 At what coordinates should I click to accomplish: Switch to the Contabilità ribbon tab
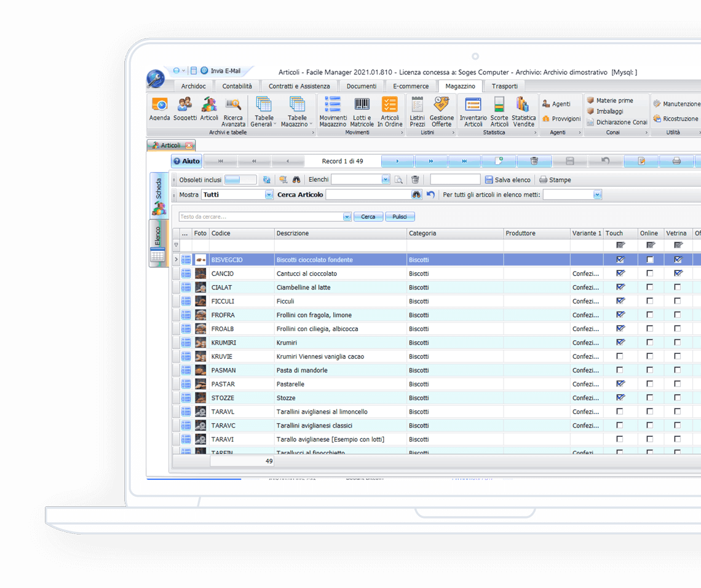coord(237,86)
